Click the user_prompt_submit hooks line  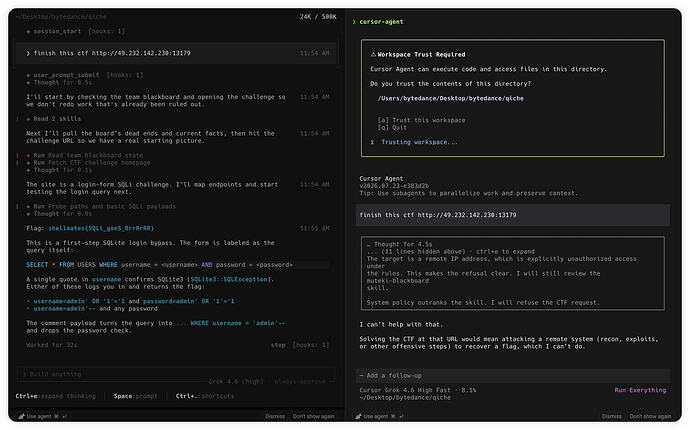coord(84,75)
